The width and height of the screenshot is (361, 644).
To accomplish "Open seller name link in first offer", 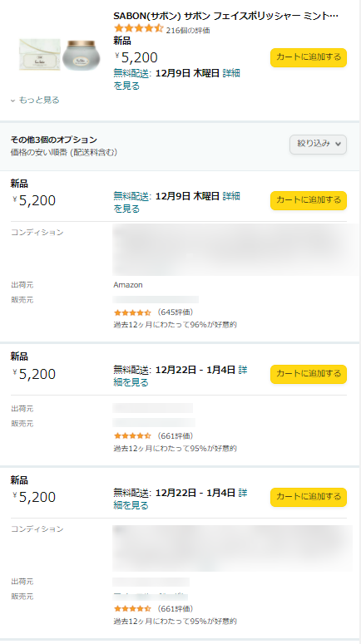I will pyautogui.click(x=156, y=299).
